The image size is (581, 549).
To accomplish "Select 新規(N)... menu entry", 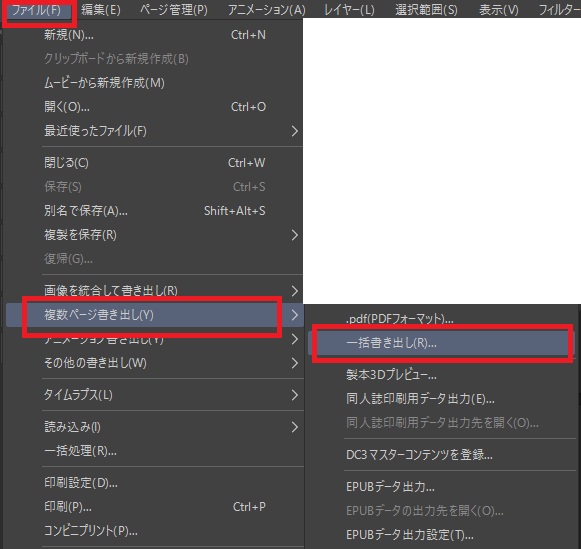I will pyautogui.click(x=154, y=35).
